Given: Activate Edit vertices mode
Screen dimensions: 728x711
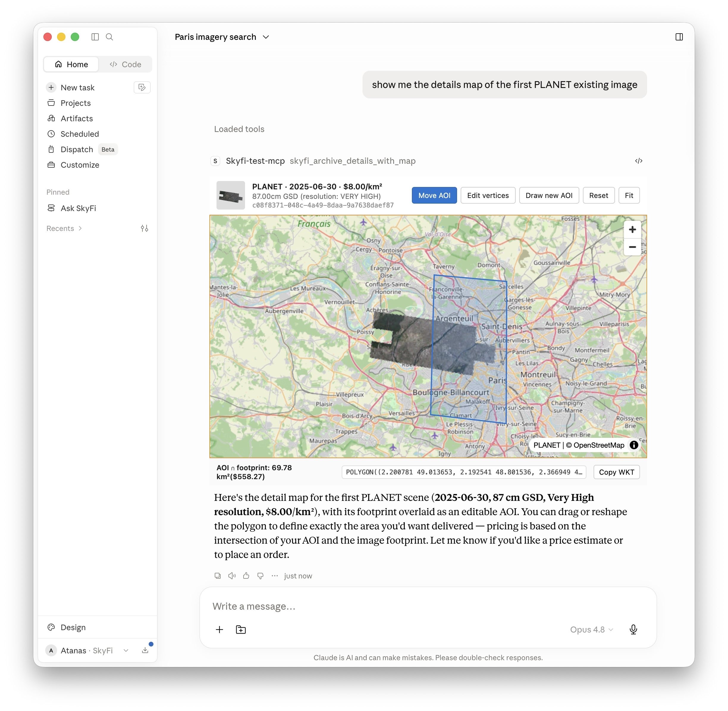Looking at the screenshot, I should coord(488,195).
